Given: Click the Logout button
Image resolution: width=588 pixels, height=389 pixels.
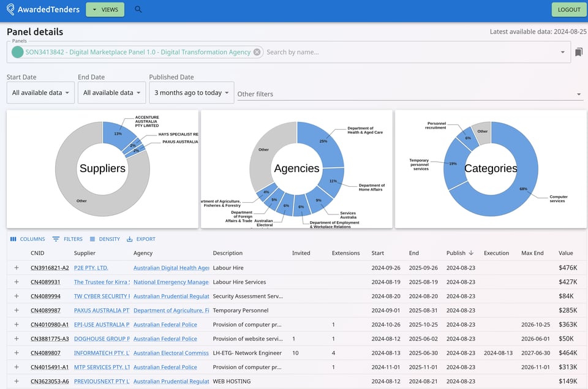Looking at the screenshot, I should (x=569, y=10).
